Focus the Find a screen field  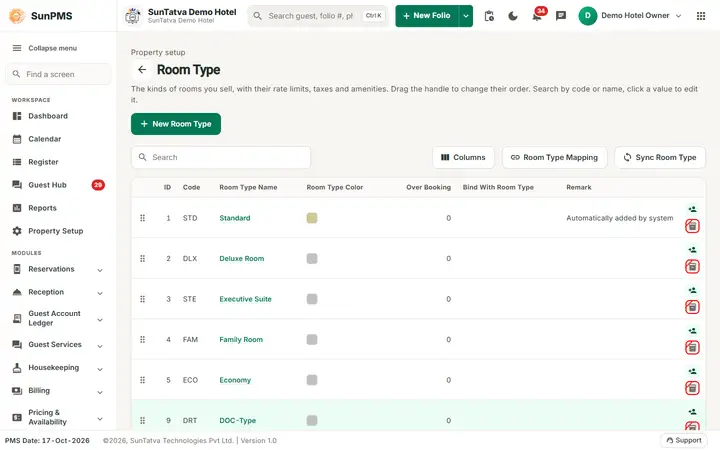(x=58, y=74)
